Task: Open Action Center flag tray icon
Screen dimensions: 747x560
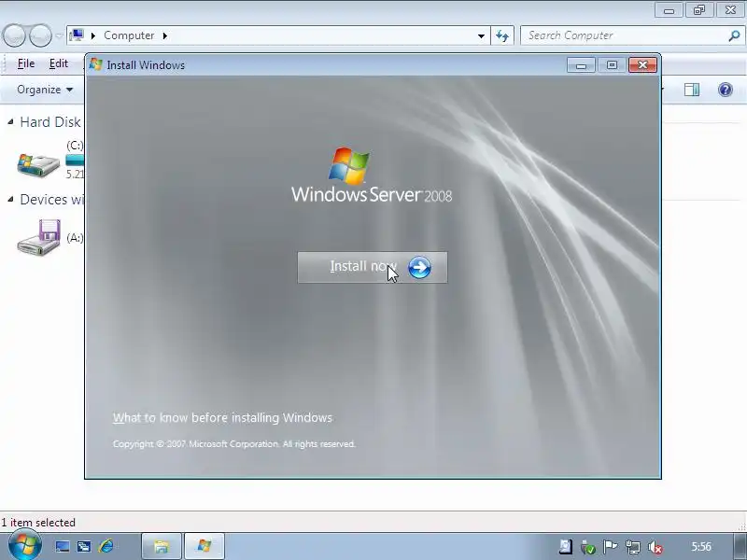Action: pos(611,547)
